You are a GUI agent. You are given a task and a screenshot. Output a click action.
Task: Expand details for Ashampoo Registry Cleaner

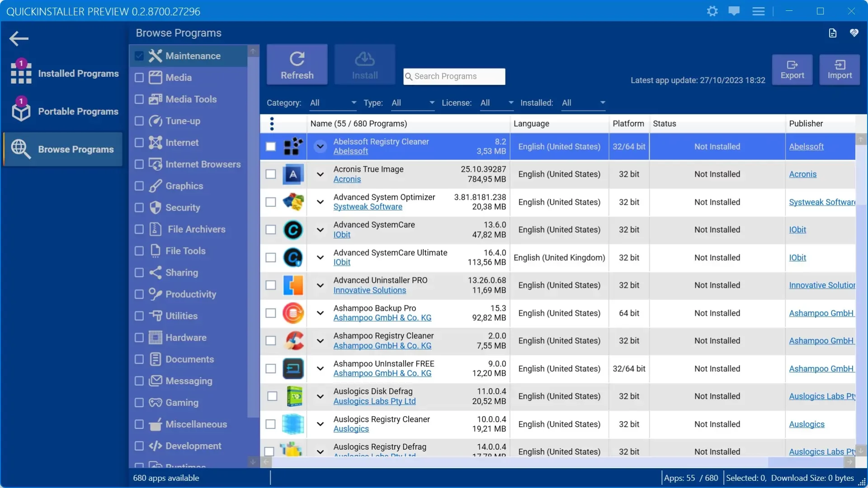320,341
